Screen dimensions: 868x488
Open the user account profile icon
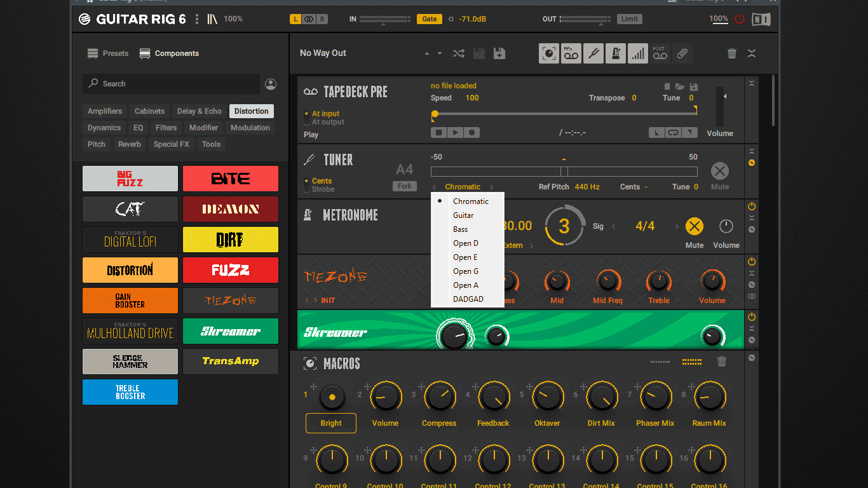pyautogui.click(x=271, y=84)
